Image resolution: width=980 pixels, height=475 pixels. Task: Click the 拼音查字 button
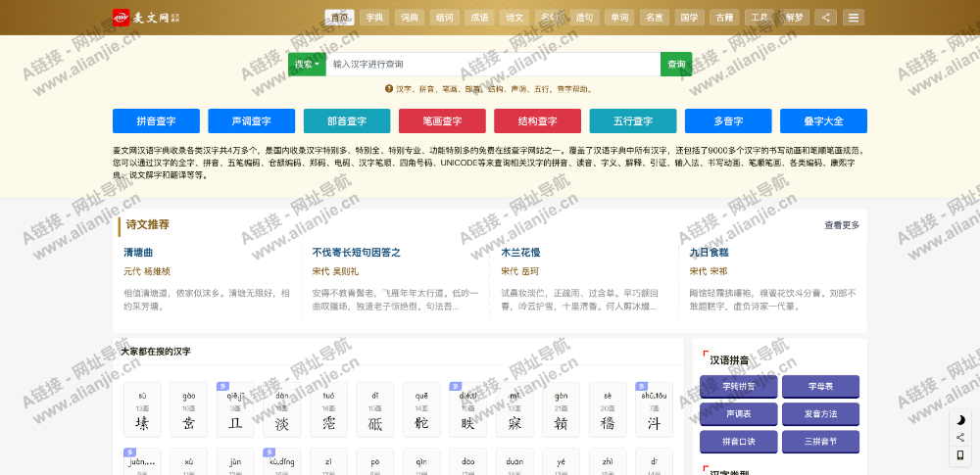[x=156, y=121]
